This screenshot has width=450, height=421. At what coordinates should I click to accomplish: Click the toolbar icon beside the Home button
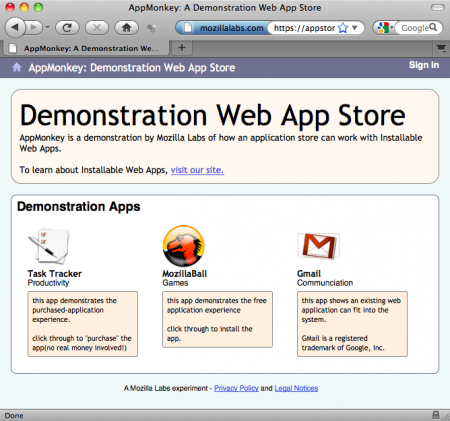tap(151, 28)
